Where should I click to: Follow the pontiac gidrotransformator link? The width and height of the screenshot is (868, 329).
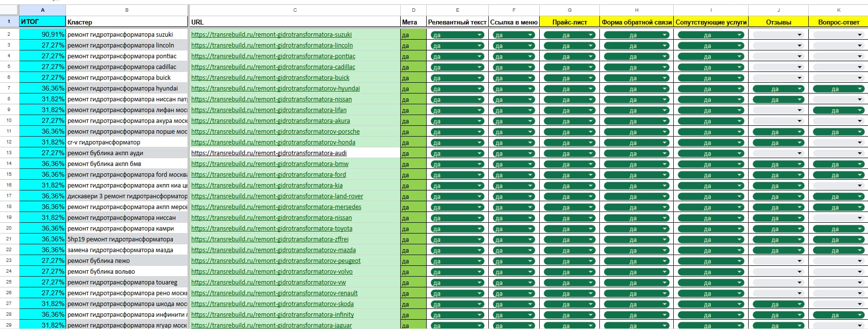(273, 56)
